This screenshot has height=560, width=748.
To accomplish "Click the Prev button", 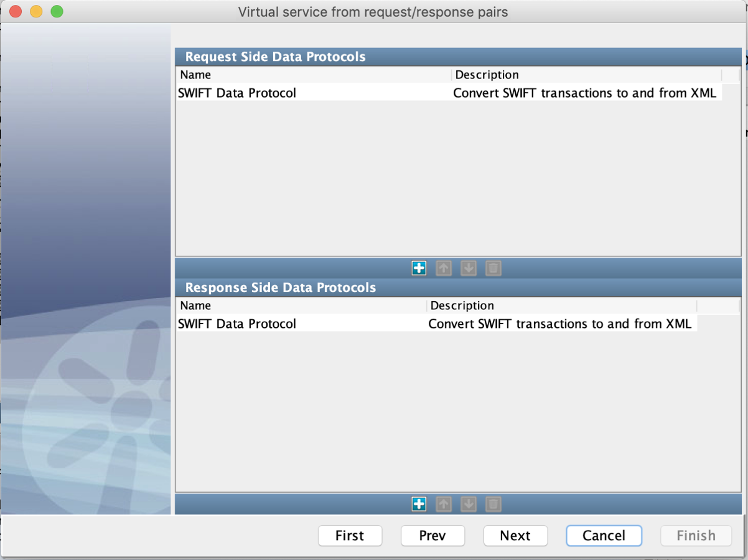I will (x=432, y=536).
